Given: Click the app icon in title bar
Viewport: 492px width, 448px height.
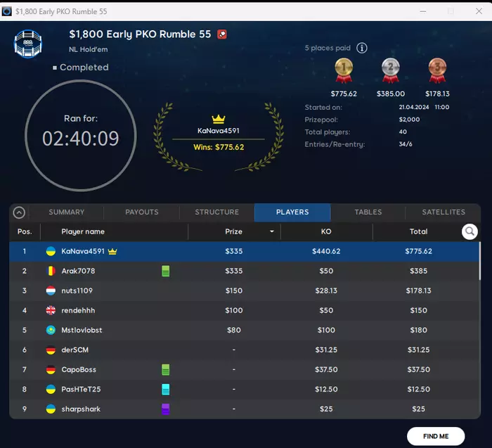Looking at the screenshot, I should (7, 12).
